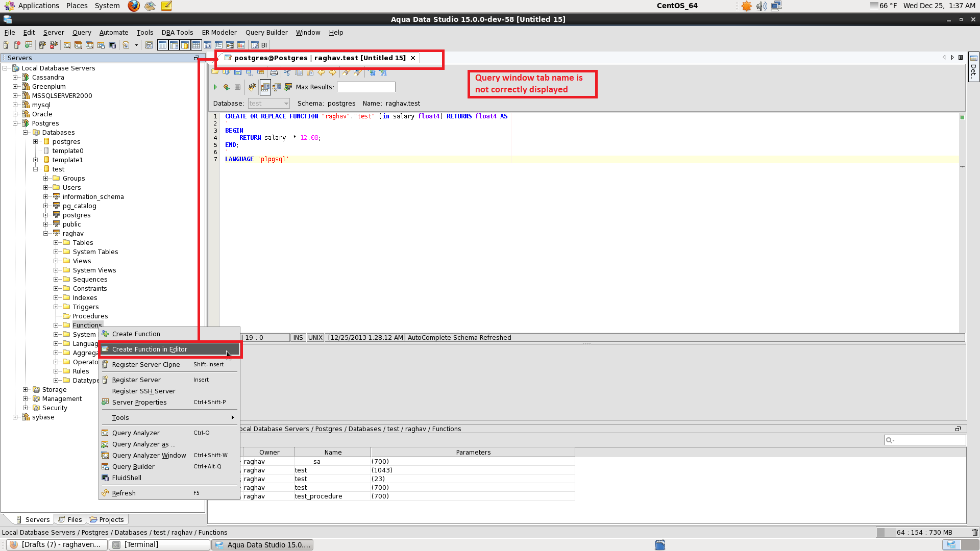Toggle the first panel layout button in toolbar

(x=162, y=45)
